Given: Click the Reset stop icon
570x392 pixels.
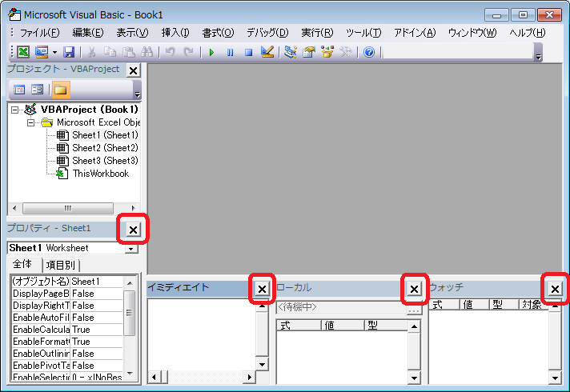Looking at the screenshot, I should pos(249,52).
